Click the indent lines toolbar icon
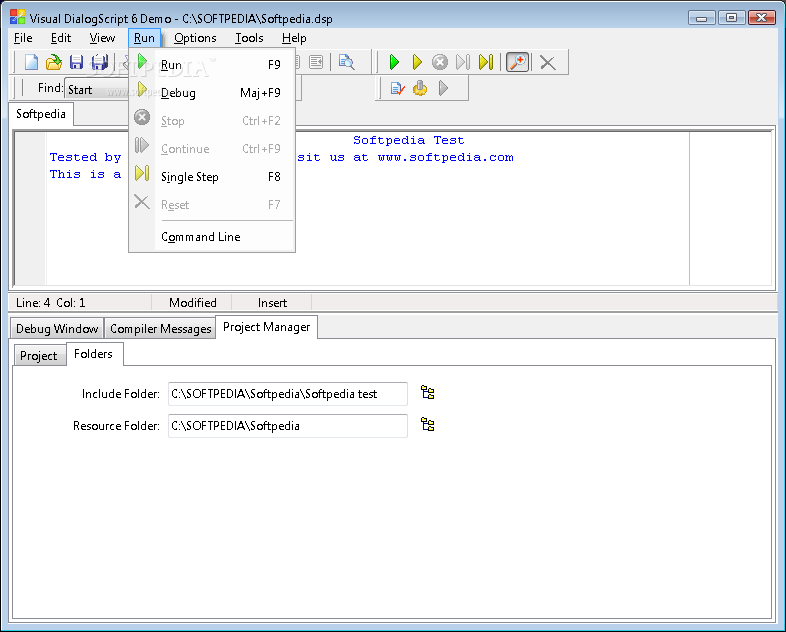 [x=316, y=62]
